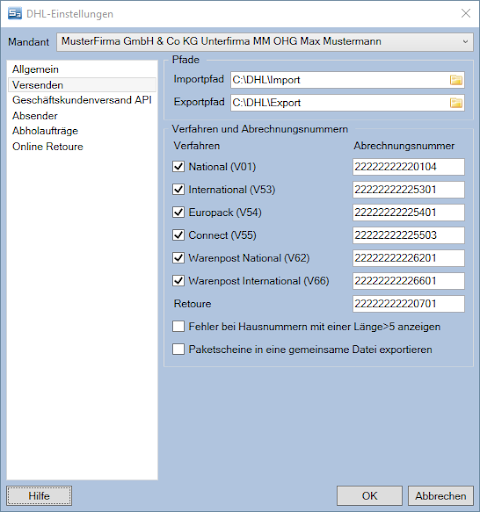Open Geschäftskundenversand API settings page
Image resolution: width=480 pixels, height=512 pixels.
tap(82, 100)
